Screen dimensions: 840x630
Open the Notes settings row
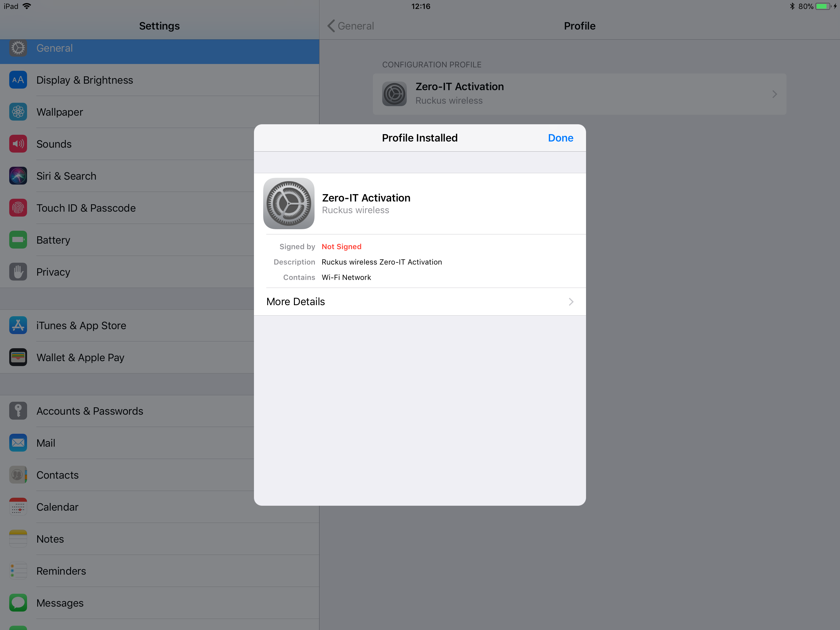click(50, 539)
